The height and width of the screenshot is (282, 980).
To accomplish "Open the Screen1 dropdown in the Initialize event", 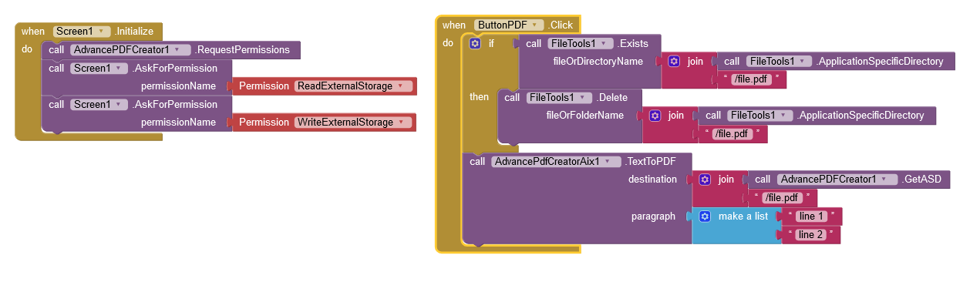I will click(83, 32).
